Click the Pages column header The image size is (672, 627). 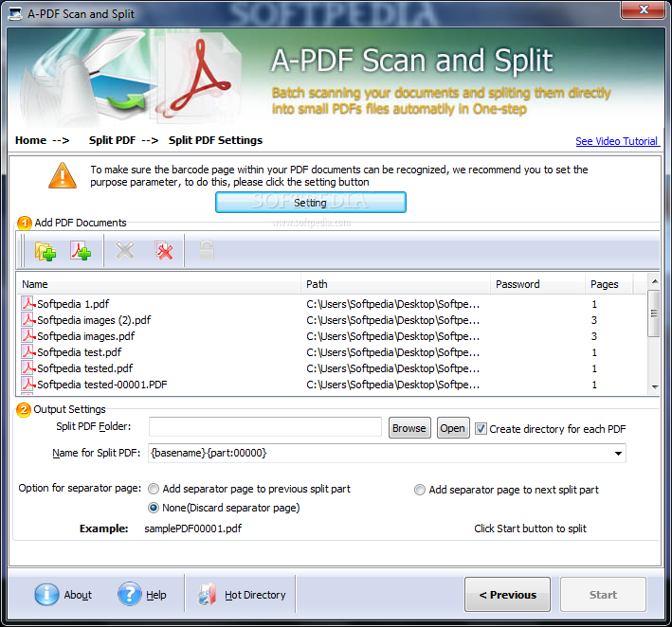[608, 284]
